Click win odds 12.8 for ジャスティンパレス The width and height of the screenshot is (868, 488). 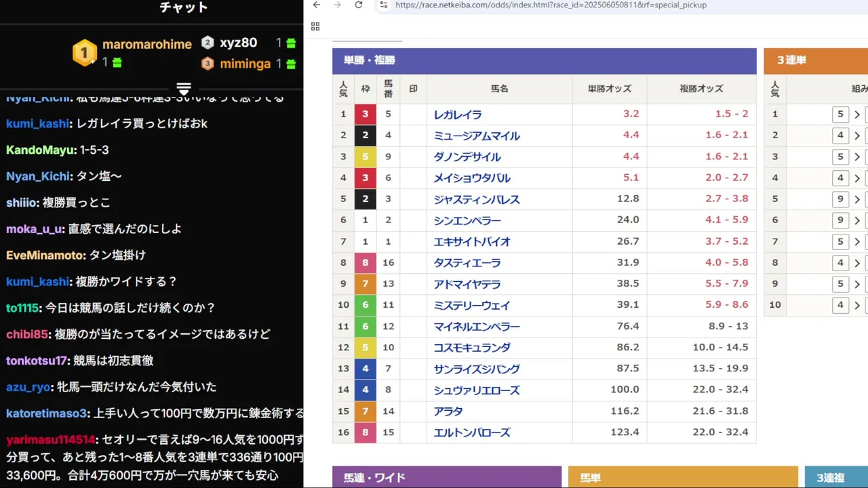point(628,199)
